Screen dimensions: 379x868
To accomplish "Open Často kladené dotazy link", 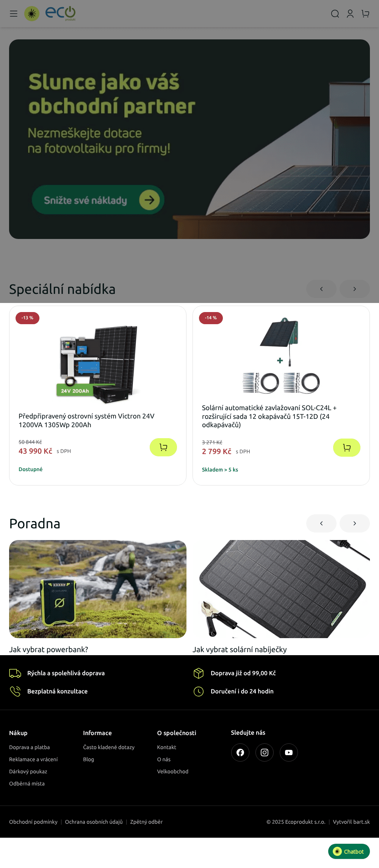I will point(109,747).
